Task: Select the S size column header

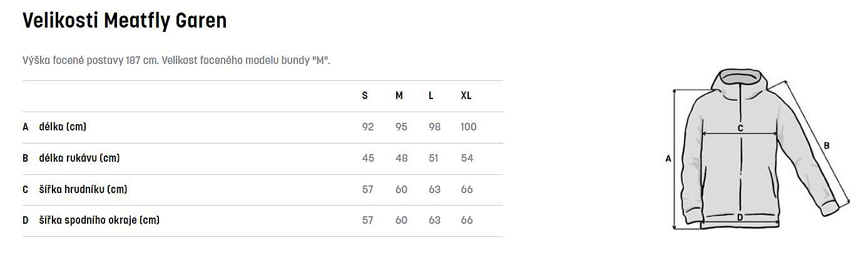Action: pyautogui.click(x=365, y=96)
